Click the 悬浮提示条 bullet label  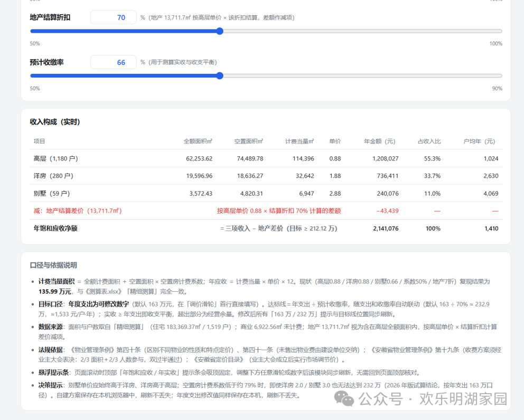click(53, 373)
